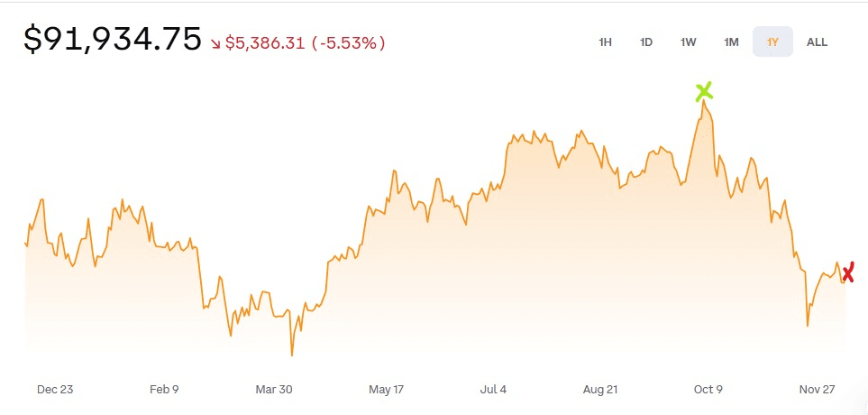Click the green X marker at the chart peak
Image resolution: width=868 pixels, height=415 pixels.
click(x=704, y=91)
